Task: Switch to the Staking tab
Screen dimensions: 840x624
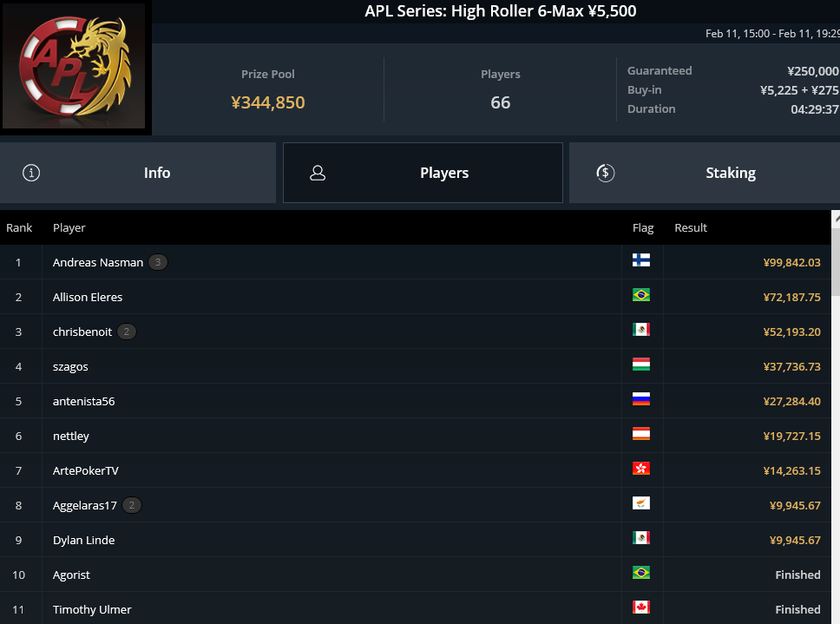Action: click(x=705, y=173)
